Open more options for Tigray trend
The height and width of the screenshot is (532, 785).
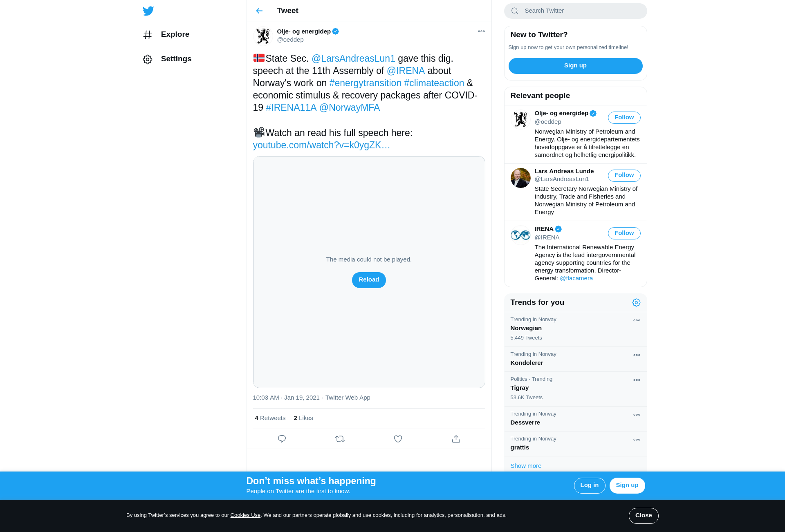coord(637,380)
